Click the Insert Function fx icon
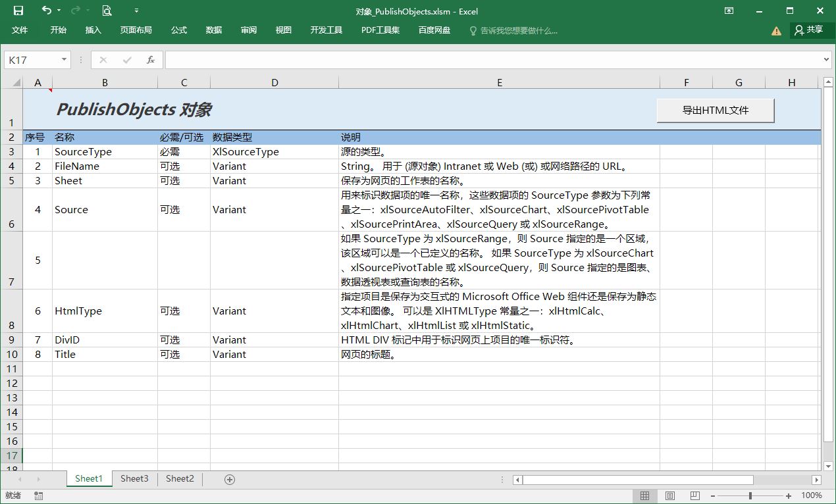 (150, 59)
